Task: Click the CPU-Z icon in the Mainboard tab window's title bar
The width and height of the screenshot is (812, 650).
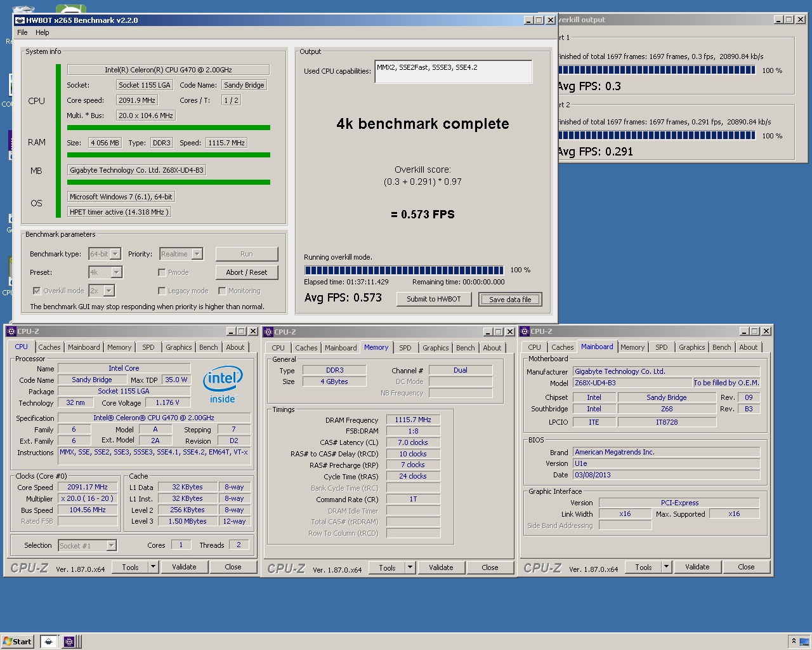Action: (525, 331)
